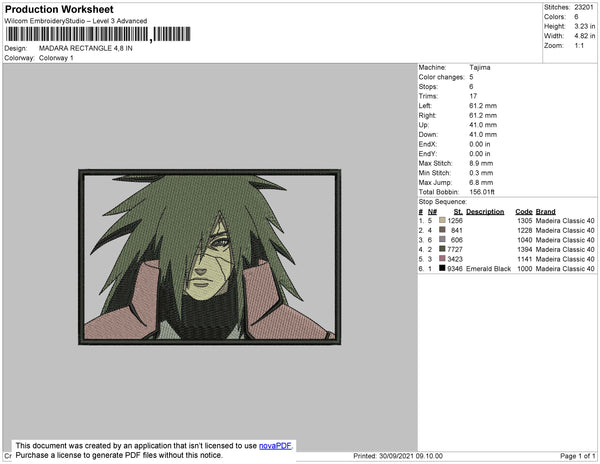Click the Max Stitch value '8.9 mm'
The height and width of the screenshot is (464, 600).
[x=481, y=163]
